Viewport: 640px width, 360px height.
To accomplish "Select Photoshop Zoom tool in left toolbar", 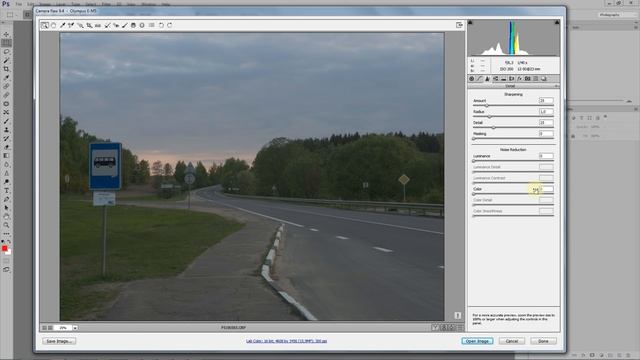I will click(6, 225).
